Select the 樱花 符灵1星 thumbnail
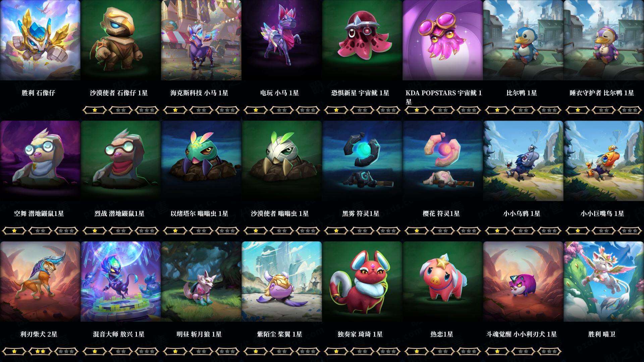The image size is (644, 362). pos(443,161)
